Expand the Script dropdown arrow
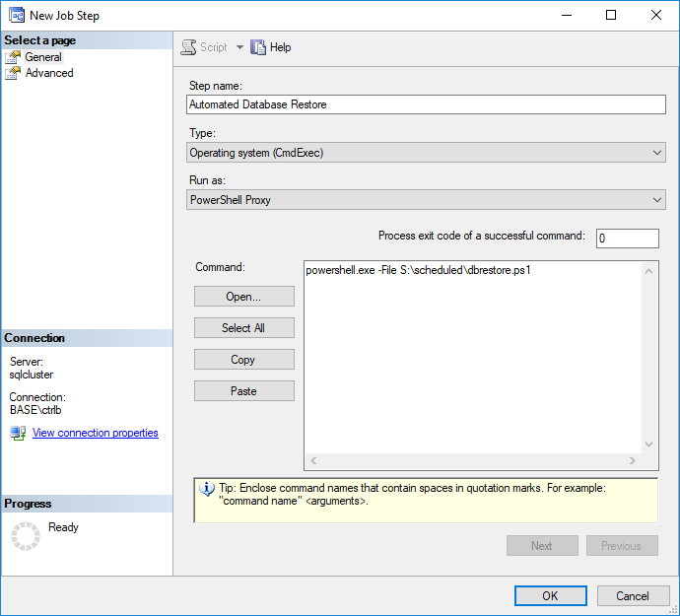The image size is (680, 616). [239, 47]
